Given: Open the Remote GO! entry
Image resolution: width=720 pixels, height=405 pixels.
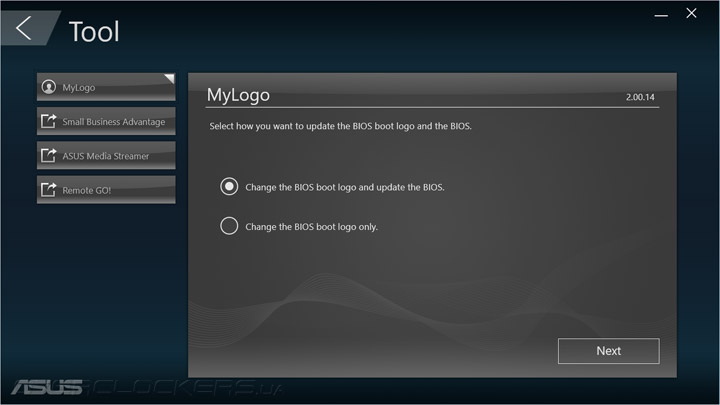Looking at the screenshot, I should (x=106, y=190).
